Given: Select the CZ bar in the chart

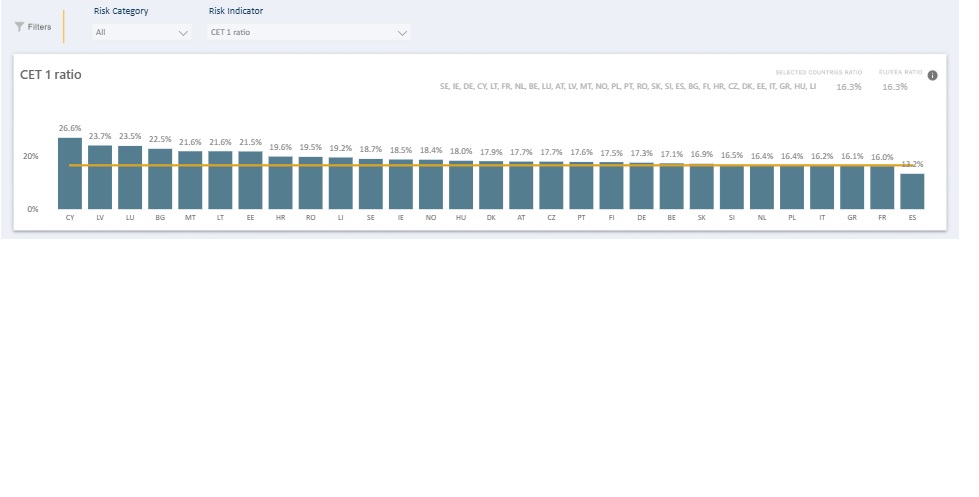Looking at the screenshot, I should point(551,185).
